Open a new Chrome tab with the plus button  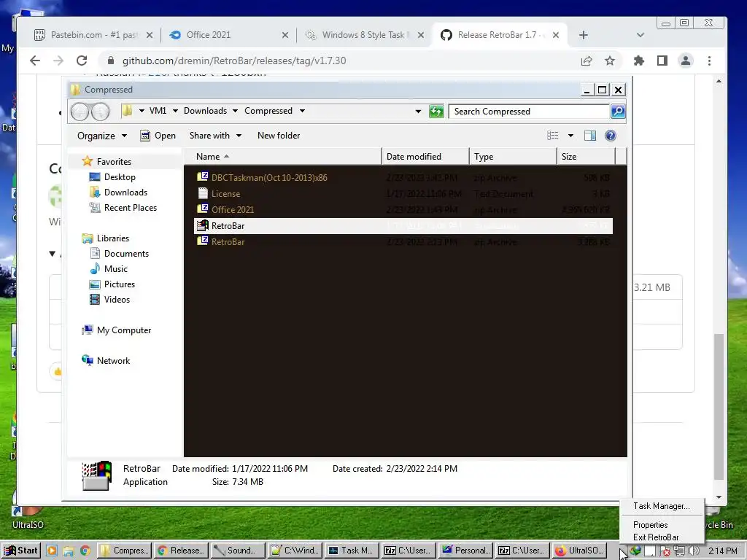[583, 35]
